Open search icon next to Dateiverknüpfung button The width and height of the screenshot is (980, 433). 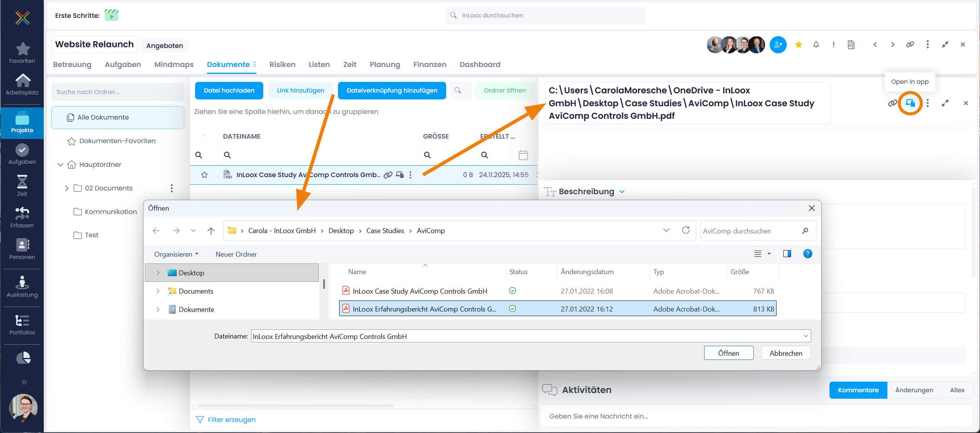[x=458, y=90]
